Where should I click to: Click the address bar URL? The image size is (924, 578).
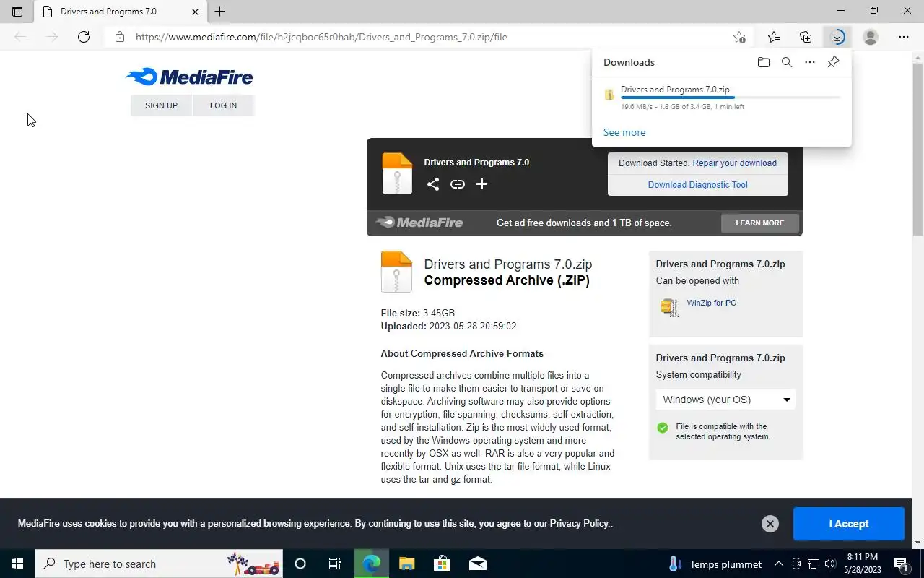pos(321,37)
